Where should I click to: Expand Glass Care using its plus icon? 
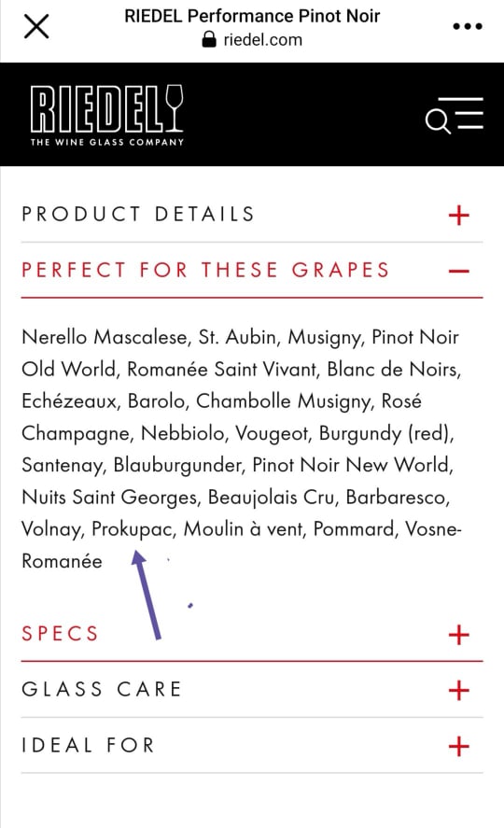pyautogui.click(x=458, y=690)
